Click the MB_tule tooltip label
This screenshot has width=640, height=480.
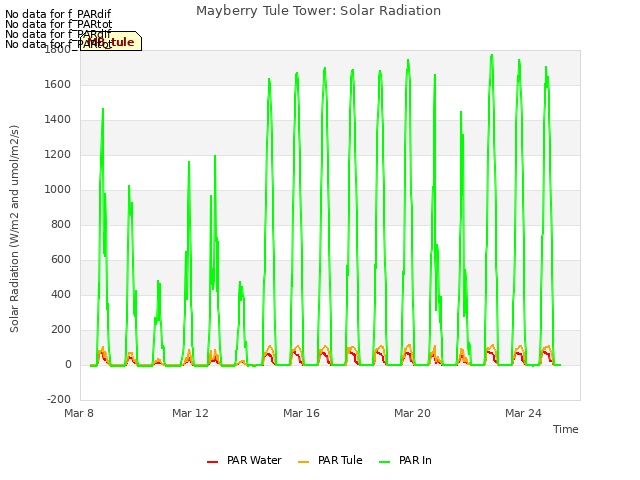[111, 42]
